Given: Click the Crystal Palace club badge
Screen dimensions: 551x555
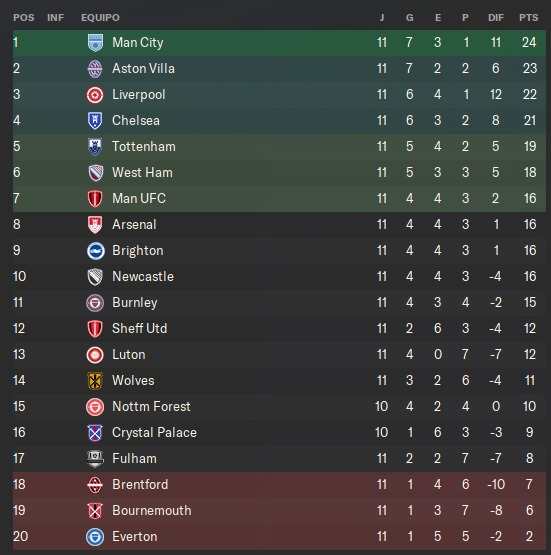Looking at the screenshot, I should [95, 433].
